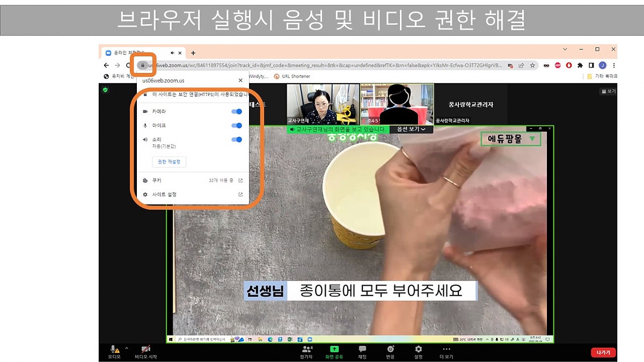Image resolution: width=644 pixels, height=362 pixels.
Task: Open 쿠키 cookies details
Action: click(193, 181)
